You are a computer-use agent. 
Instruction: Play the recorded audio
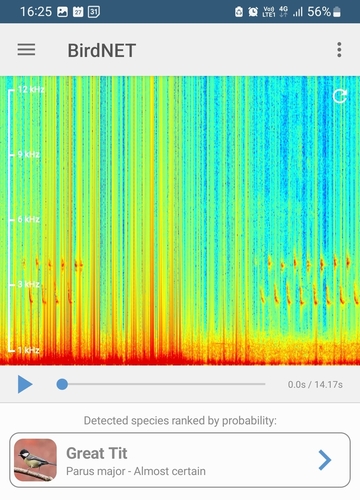25,384
